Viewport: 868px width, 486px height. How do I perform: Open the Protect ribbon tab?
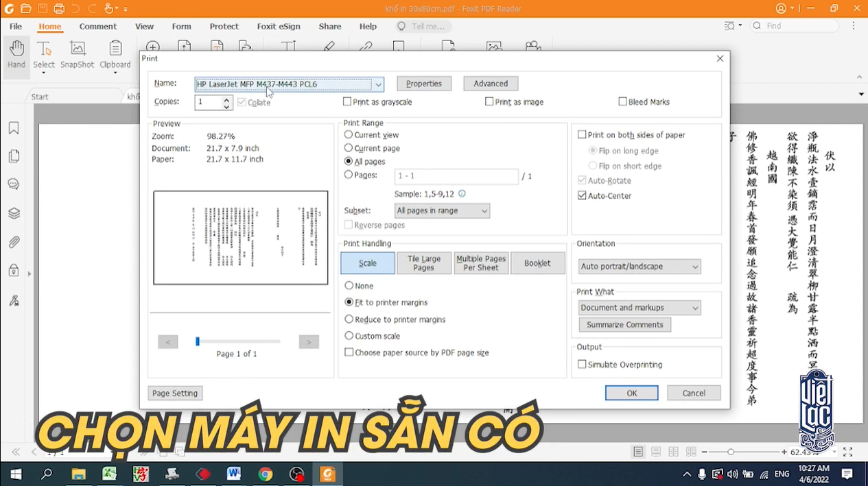pos(224,27)
